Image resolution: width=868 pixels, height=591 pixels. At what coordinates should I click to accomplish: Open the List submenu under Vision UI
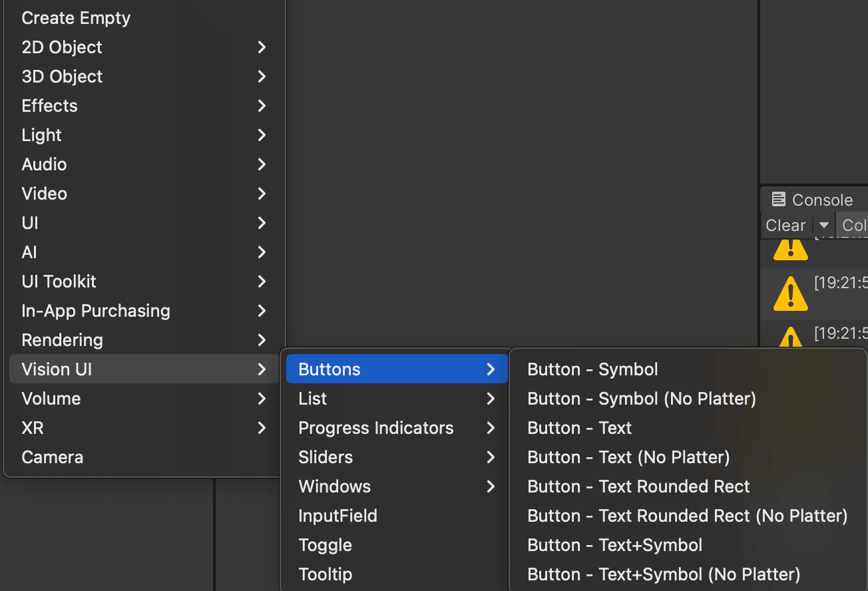397,399
